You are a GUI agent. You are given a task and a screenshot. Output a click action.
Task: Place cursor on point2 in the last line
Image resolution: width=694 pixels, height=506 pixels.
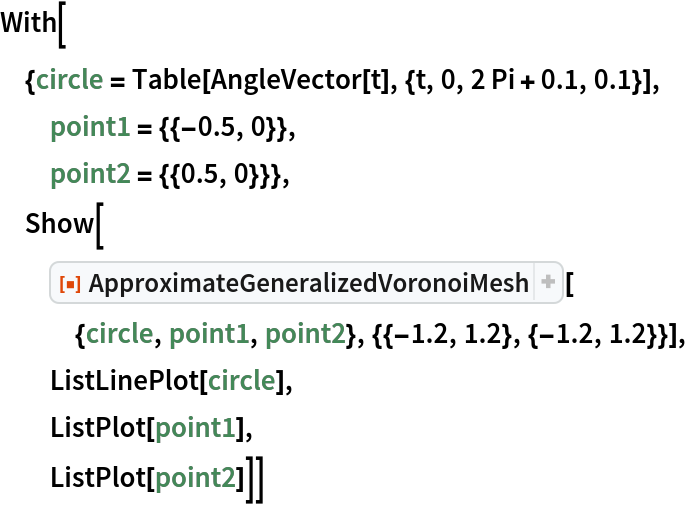195,477
